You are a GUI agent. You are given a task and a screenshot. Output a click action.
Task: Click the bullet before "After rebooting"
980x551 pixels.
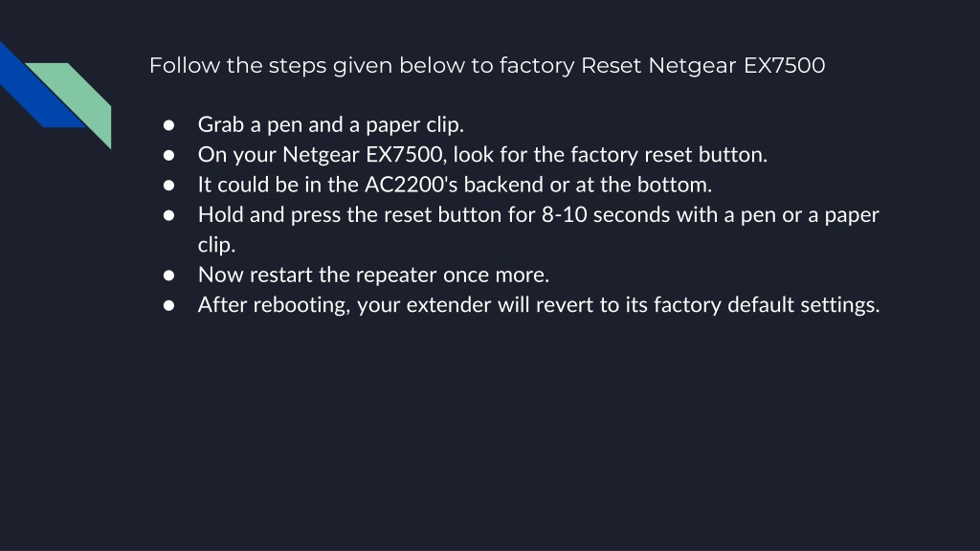pos(168,305)
